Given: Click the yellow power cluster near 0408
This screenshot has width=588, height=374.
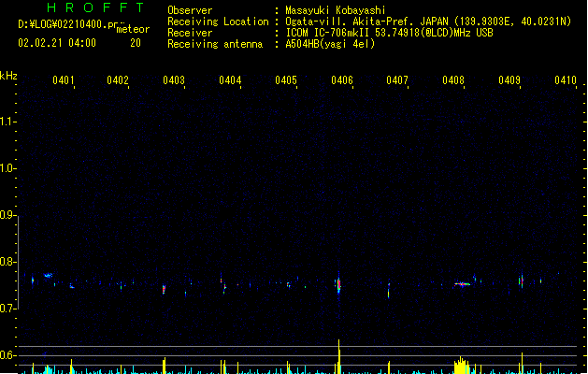Looking at the screenshot, I should tap(462, 366).
